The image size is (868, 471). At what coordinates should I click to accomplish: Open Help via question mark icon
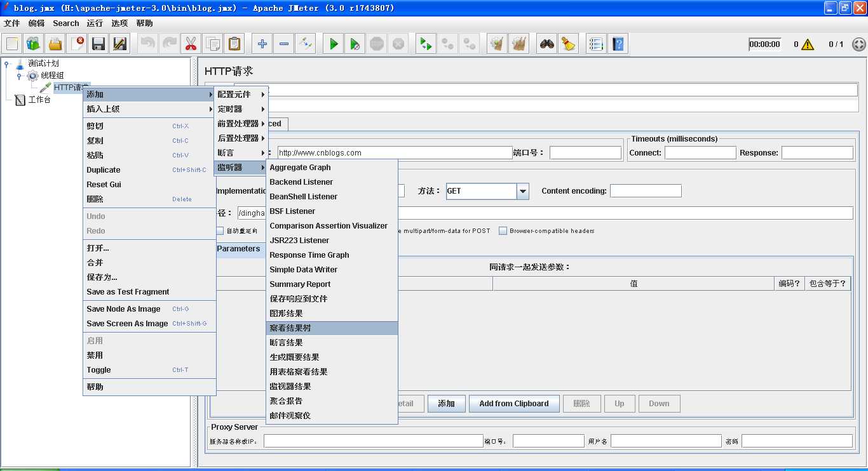tap(618, 44)
